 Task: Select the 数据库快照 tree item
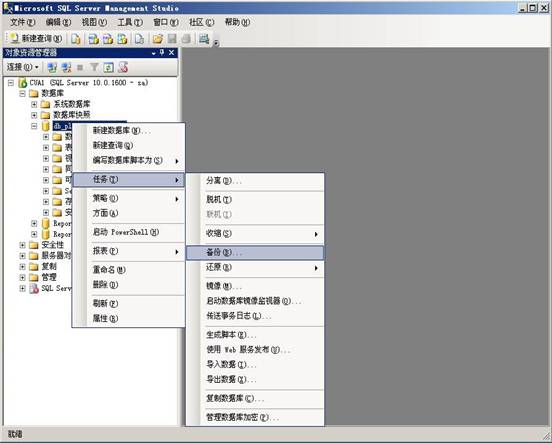click(x=71, y=115)
